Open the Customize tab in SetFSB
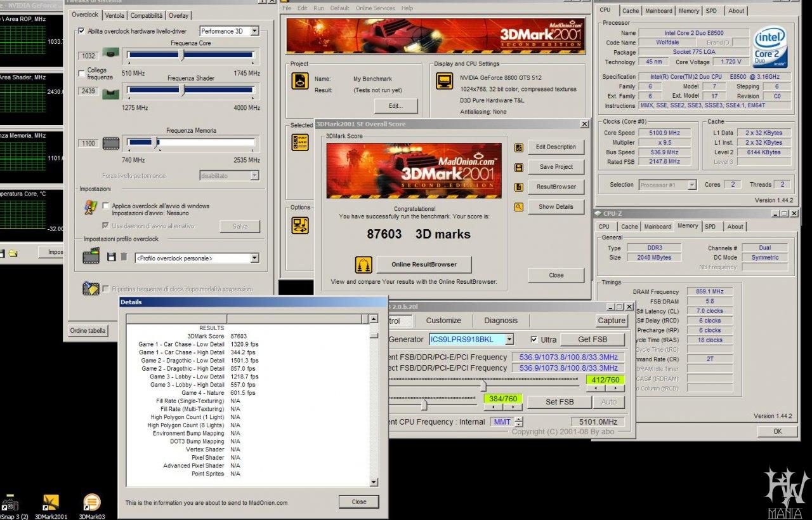The height and width of the screenshot is (520, 812). click(x=443, y=321)
